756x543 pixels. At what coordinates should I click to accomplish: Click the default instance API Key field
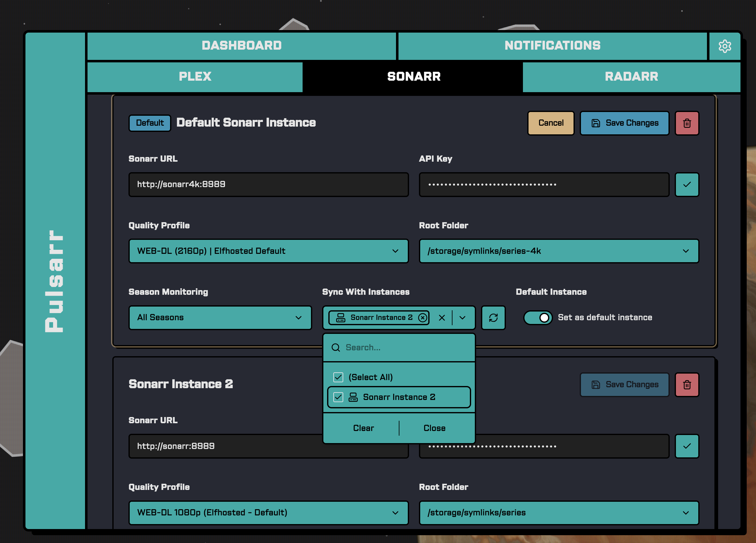point(544,184)
